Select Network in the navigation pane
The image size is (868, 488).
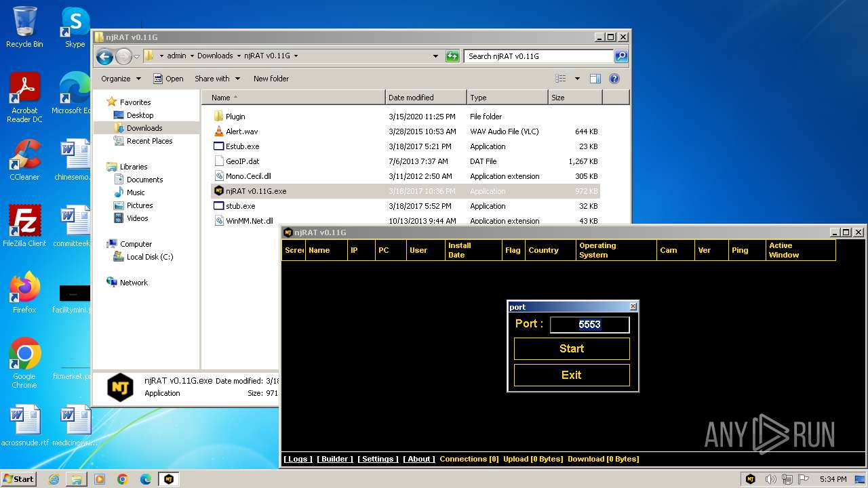[x=134, y=283]
